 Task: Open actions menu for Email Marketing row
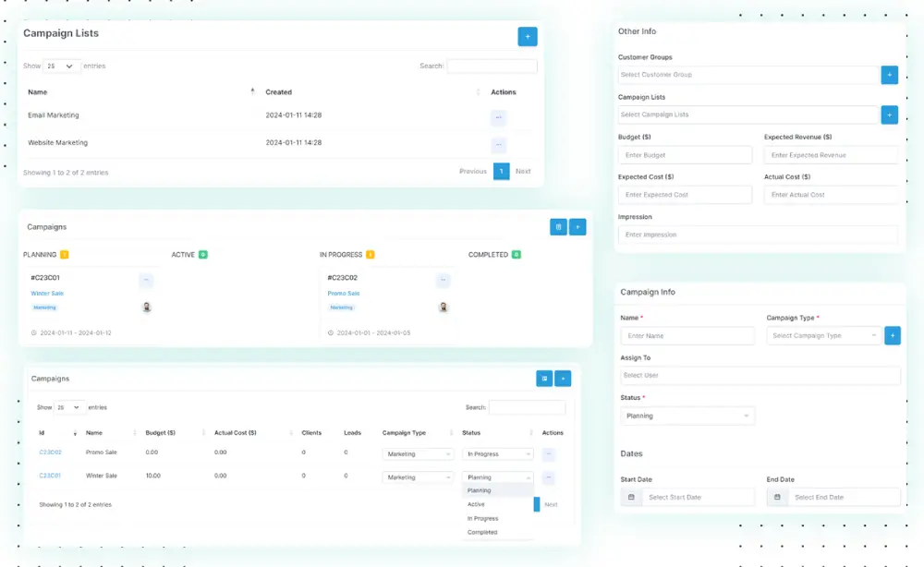[499, 117]
